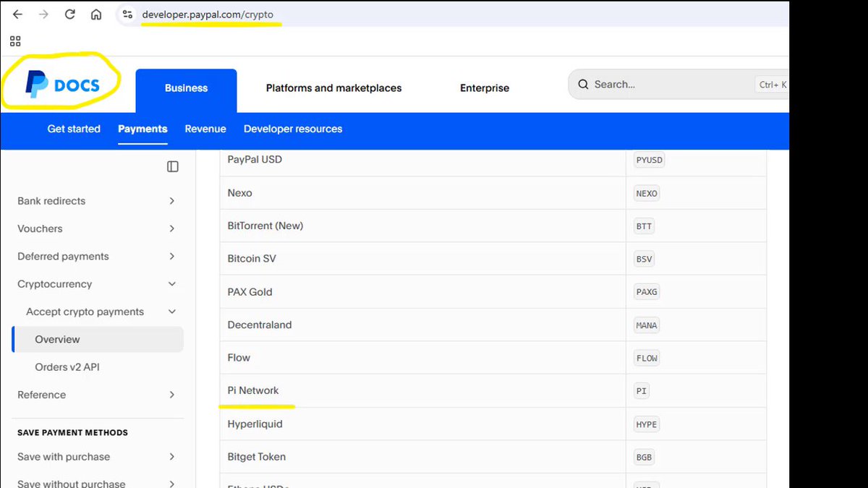Image resolution: width=868 pixels, height=488 pixels.
Task: Open Developer resources in blue nav
Action: (293, 129)
